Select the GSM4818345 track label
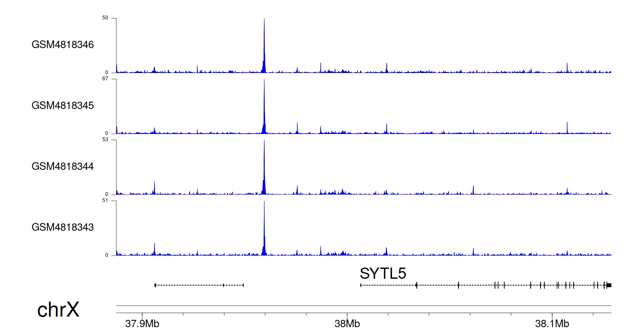 63,105
